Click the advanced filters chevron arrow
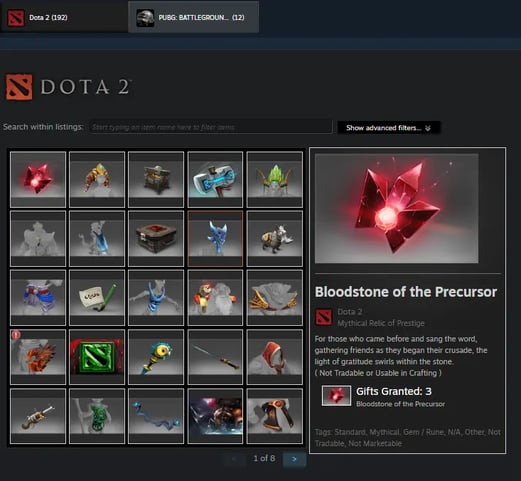 (x=428, y=128)
